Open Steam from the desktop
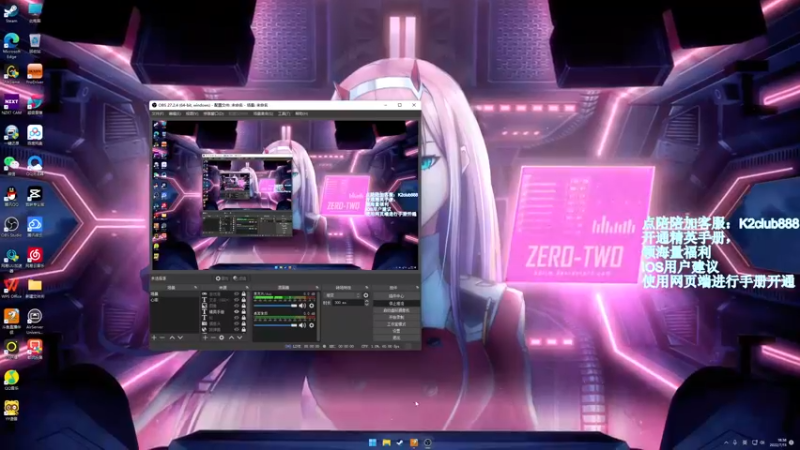The height and width of the screenshot is (450, 800). click(11, 11)
